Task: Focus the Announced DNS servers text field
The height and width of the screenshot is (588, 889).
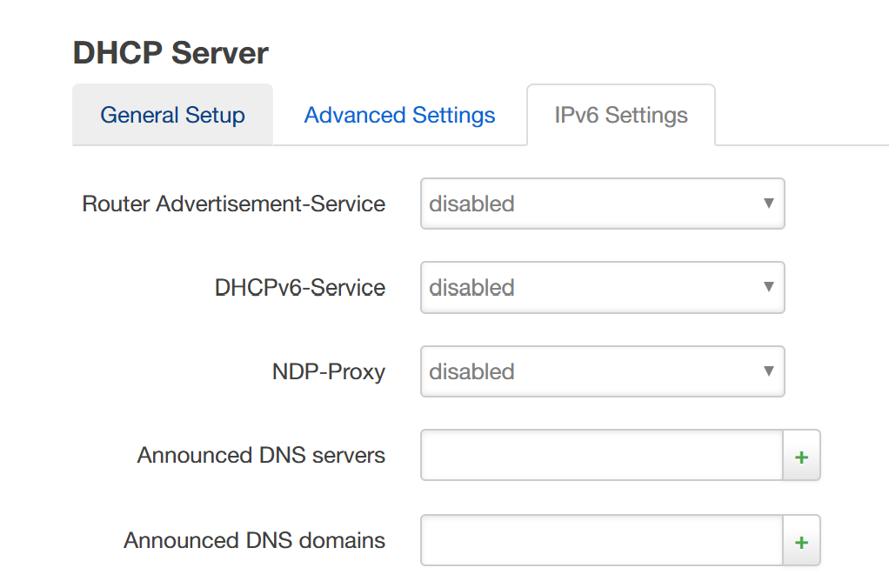Action: point(601,455)
